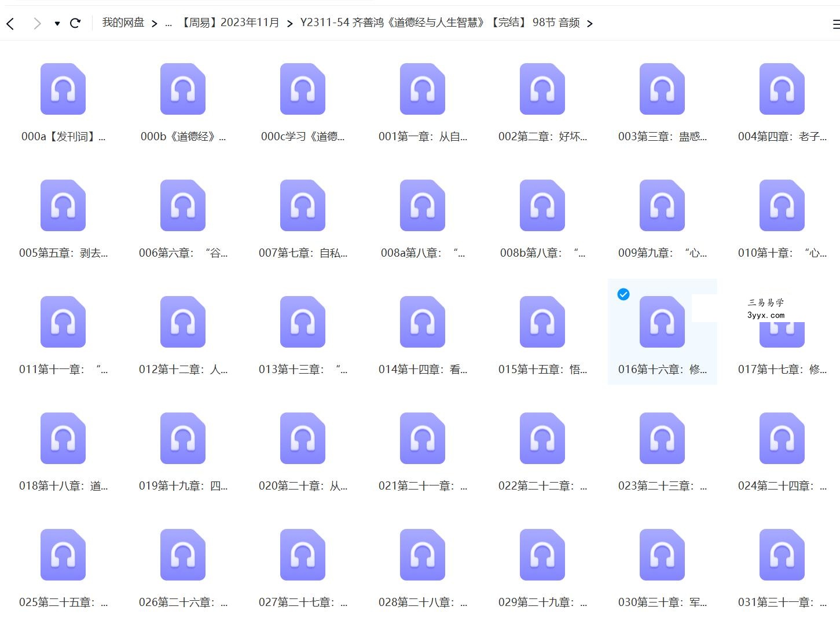Click file name 012第十二章：人...

183,369
